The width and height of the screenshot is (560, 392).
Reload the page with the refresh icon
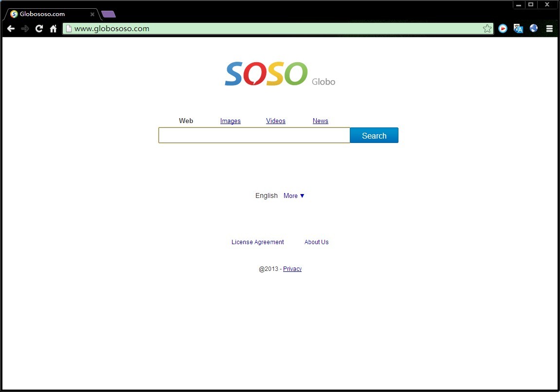39,29
